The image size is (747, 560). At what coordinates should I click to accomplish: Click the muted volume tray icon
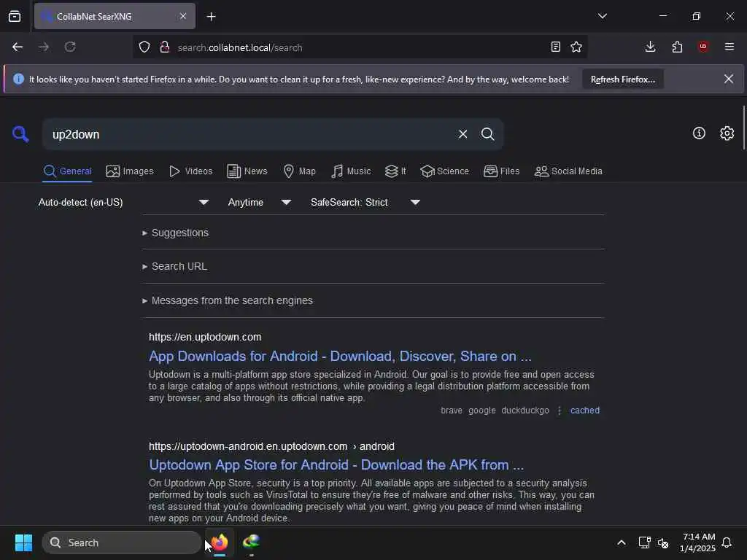(663, 542)
